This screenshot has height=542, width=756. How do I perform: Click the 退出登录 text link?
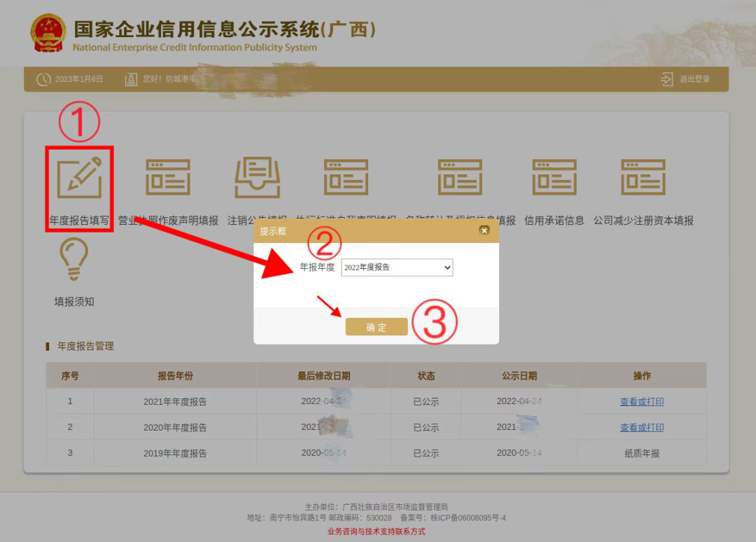click(694, 79)
